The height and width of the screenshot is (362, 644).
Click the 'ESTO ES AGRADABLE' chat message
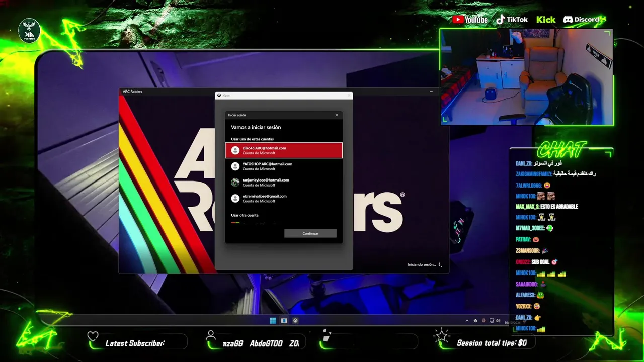click(x=559, y=207)
